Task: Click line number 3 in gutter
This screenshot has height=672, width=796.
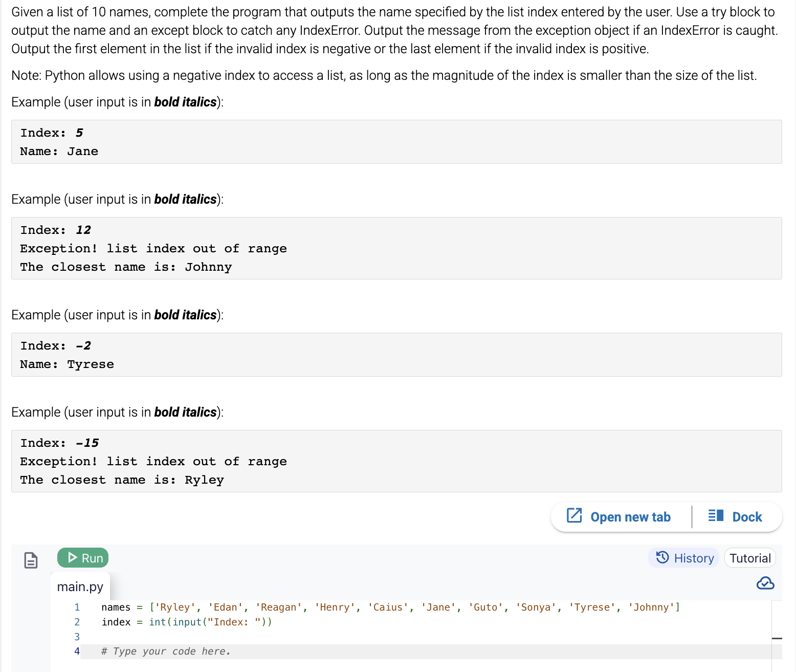Action: 77,637
